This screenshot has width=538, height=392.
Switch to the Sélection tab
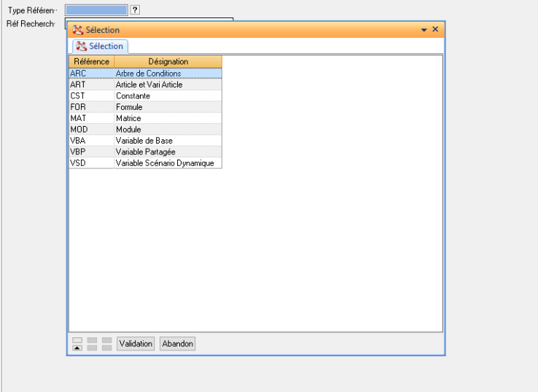pyautogui.click(x=99, y=46)
